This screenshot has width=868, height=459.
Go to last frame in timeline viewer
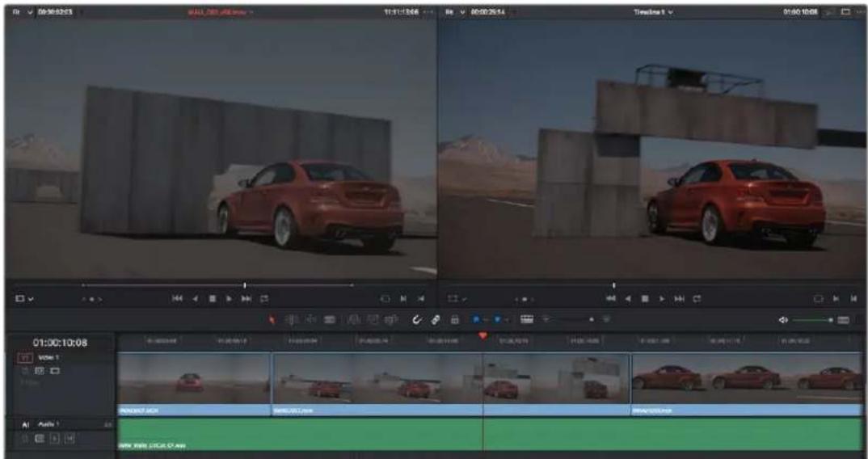pyautogui.click(x=680, y=298)
